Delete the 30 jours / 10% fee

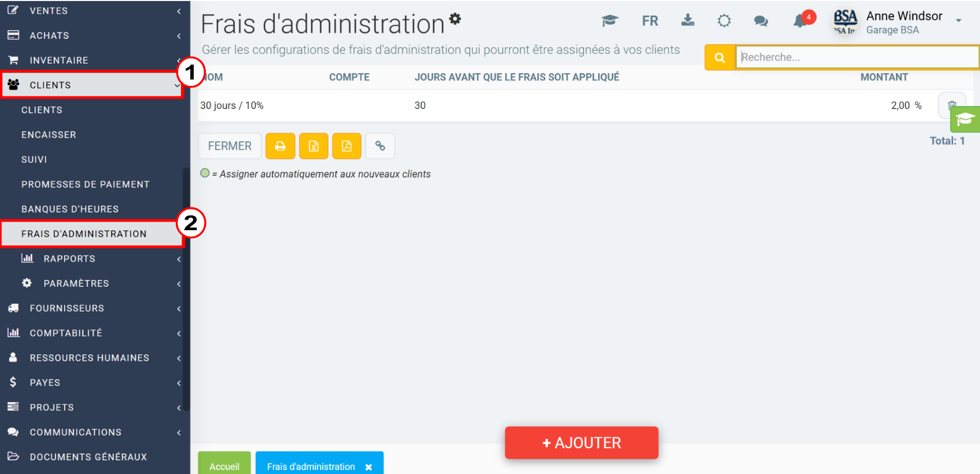(952, 106)
